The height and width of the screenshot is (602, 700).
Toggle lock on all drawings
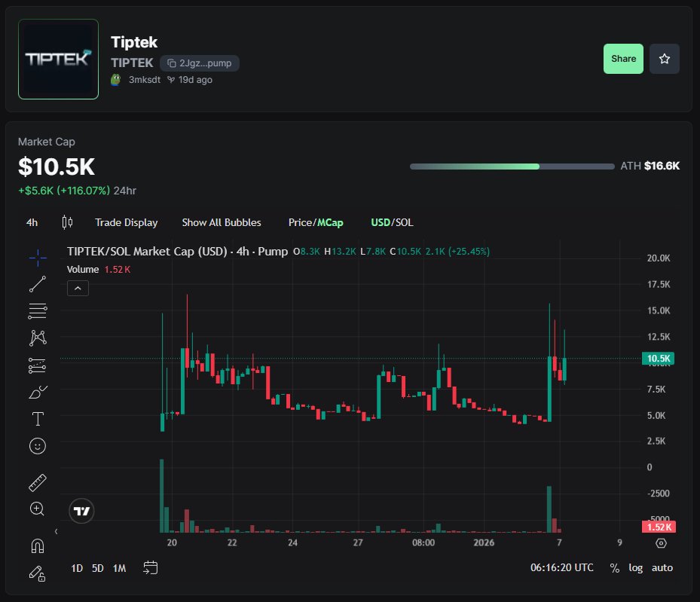coord(37,573)
